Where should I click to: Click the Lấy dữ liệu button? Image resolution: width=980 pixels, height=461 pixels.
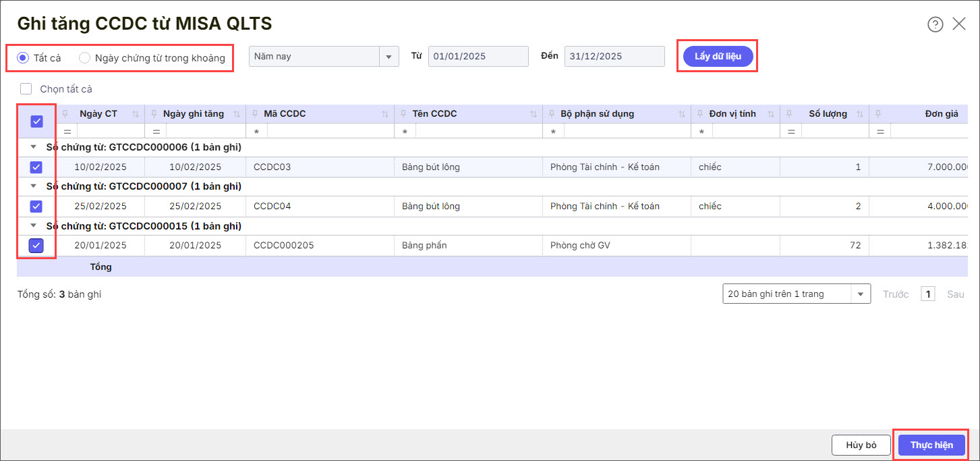pos(718,56)
